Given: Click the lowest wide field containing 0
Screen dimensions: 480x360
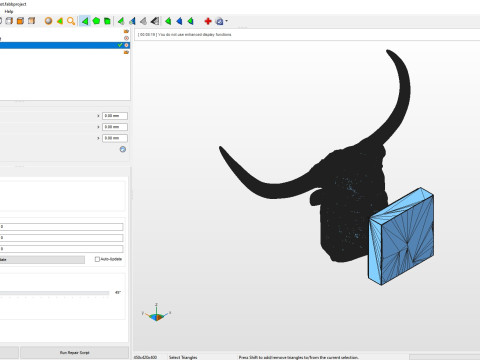Looking at the screenshot, I should [61, 249].
